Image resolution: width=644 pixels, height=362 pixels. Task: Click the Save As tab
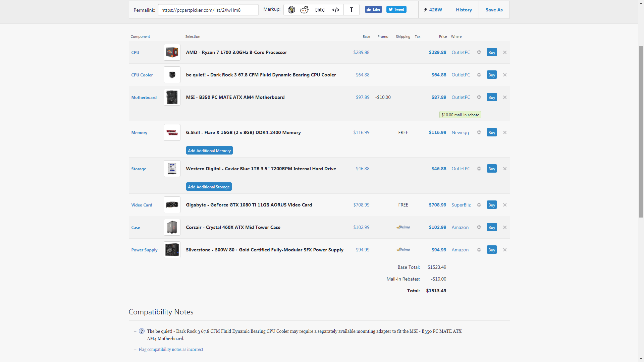(494, 10)
